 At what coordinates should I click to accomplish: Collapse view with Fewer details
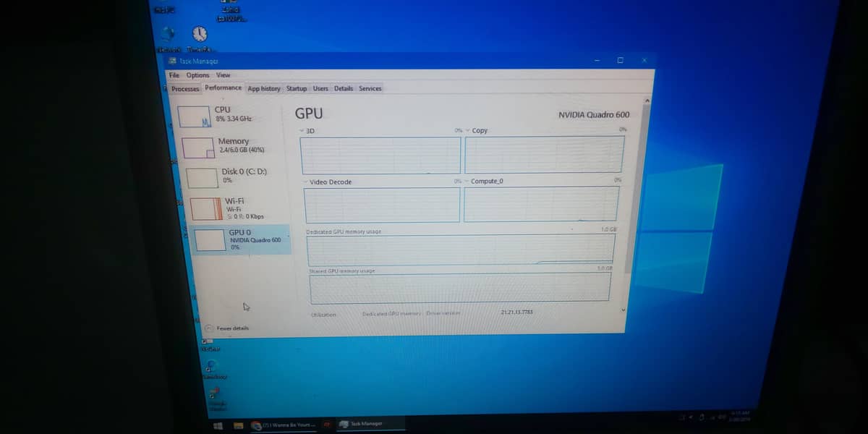point(228,328)
